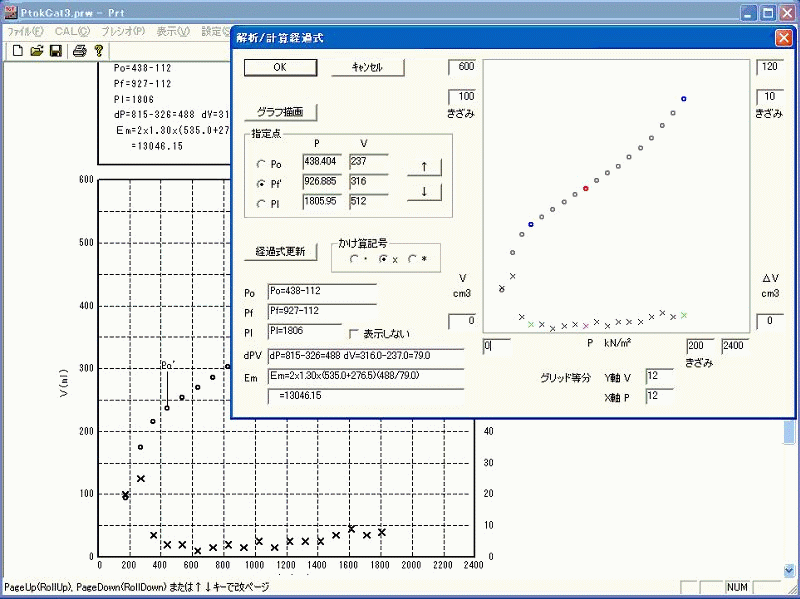Click the New document toolbar icon
The image size is (800, 599).
tap(18, 50)
